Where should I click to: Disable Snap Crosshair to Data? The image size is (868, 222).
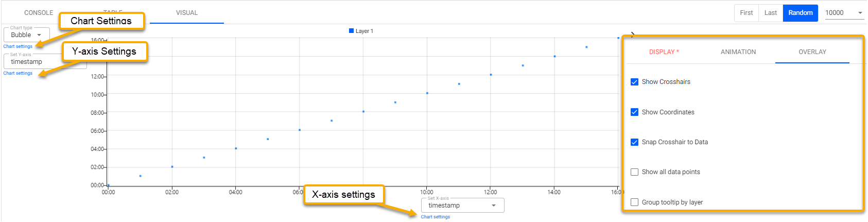point(635,142)
